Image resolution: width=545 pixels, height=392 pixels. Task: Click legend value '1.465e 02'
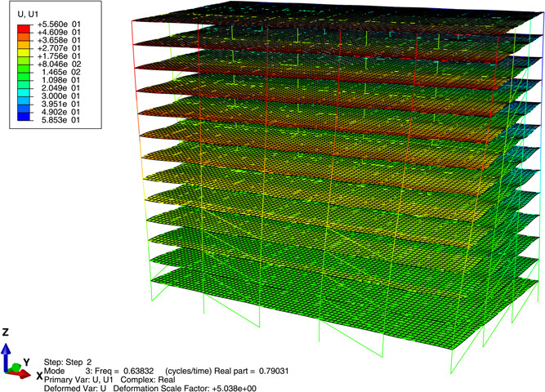pyautogui.click(x=60, y=73)
